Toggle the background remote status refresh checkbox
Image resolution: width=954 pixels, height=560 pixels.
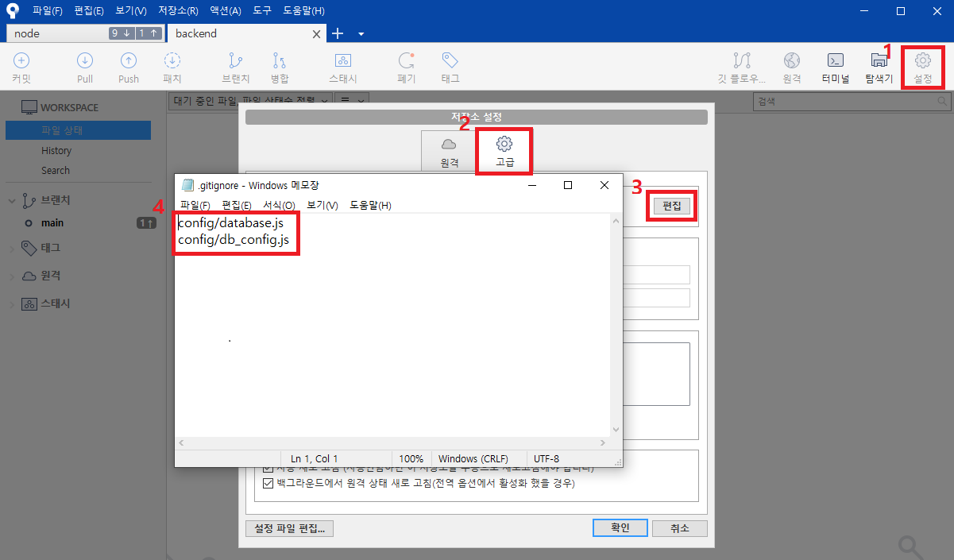(x=268, y=483)
